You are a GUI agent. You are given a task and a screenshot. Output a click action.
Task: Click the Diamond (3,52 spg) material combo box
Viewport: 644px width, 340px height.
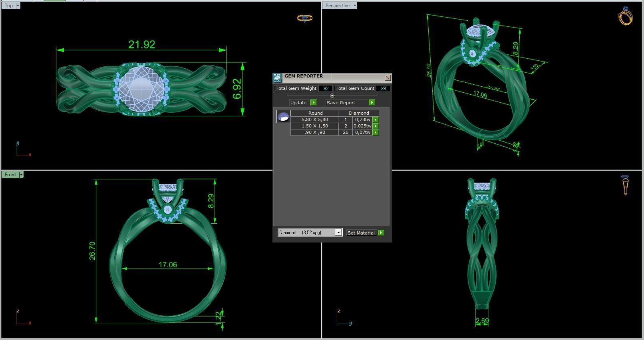[x=310, y=233]
